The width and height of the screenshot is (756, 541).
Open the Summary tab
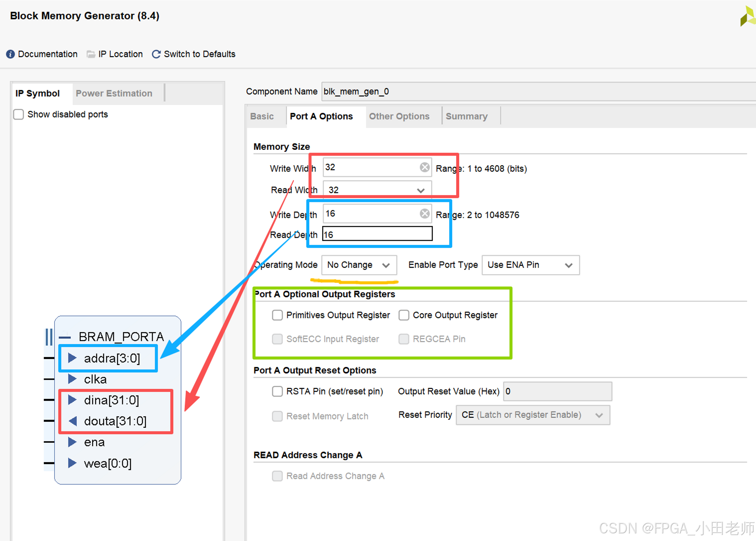tap(466, 116)
